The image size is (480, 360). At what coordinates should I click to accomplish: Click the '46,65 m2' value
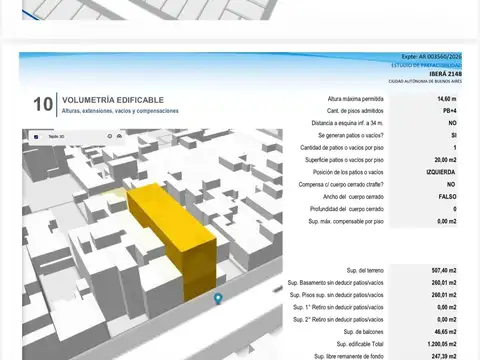click(445, 332)
